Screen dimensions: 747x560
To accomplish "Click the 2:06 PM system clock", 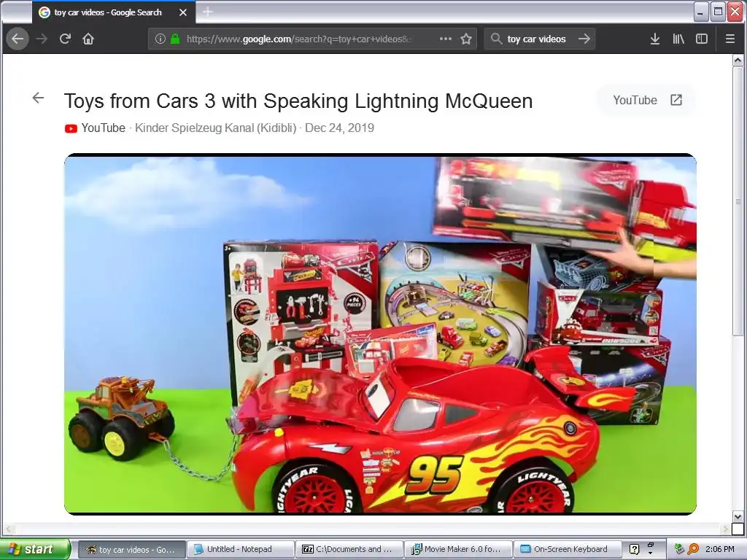I will click(720, 549).
